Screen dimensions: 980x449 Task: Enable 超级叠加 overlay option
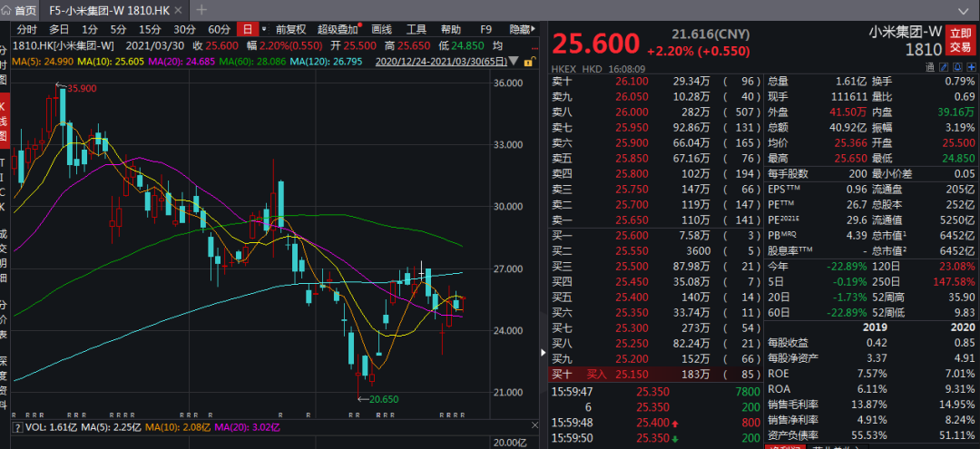(x=338, y=29)
